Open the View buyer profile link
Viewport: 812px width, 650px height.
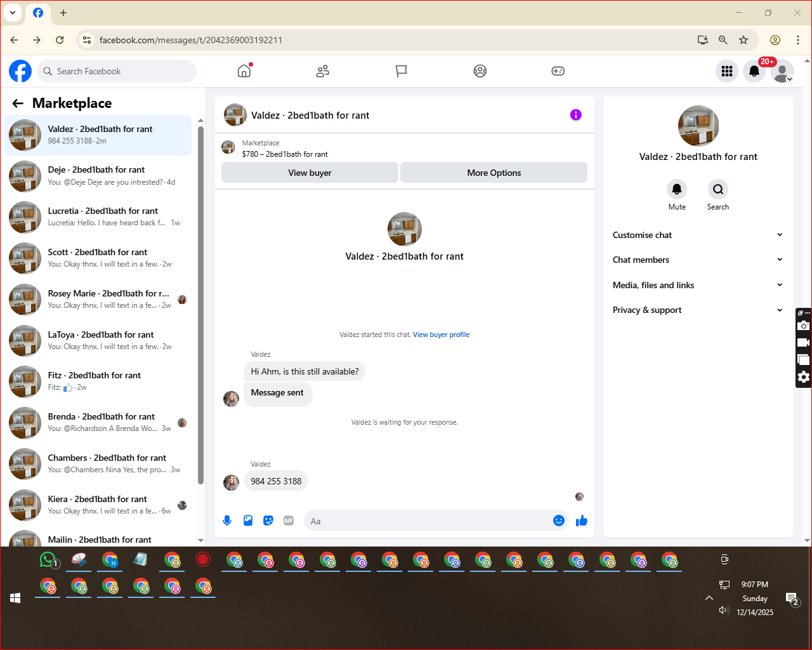click(441, 335)
